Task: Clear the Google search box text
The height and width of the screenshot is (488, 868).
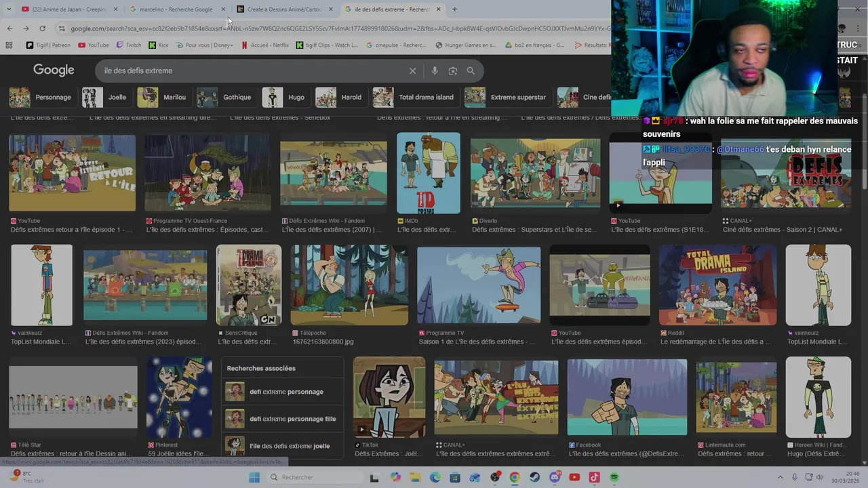Action: [412, 70]
